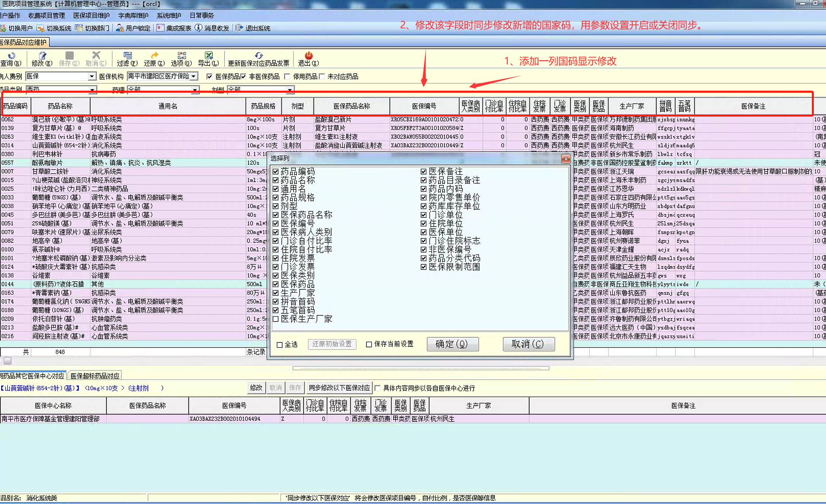Check the 保存当前设置 checkbox
826x504 pixels.
[x=369, y=345]
